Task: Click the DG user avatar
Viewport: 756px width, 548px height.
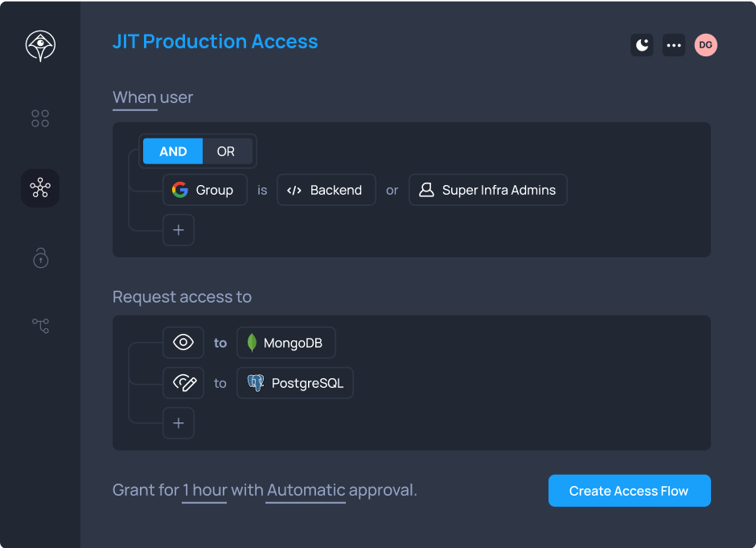Action: pyautogui.click(x=705, y=45)
